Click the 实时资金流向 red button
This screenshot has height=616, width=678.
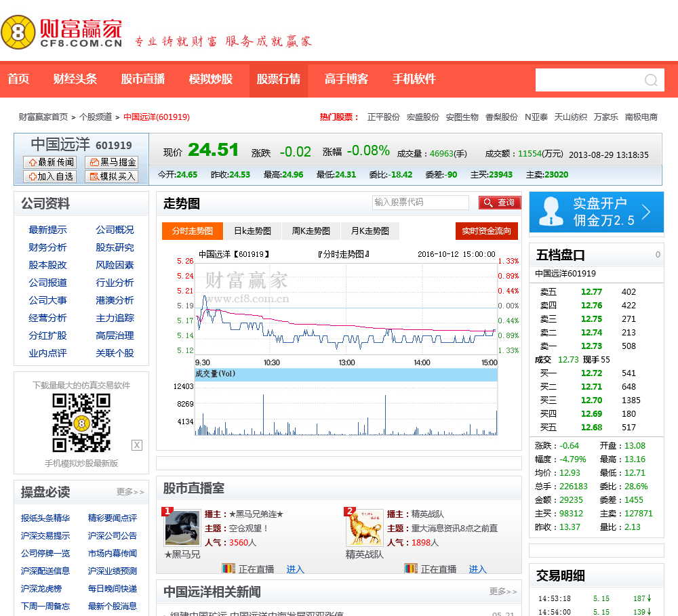pos(486,231)
